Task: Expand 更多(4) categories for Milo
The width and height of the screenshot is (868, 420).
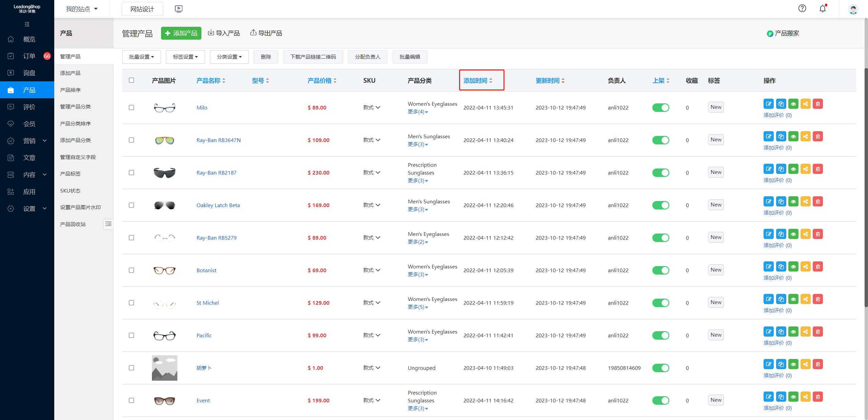Action: [x=418, y=112]
